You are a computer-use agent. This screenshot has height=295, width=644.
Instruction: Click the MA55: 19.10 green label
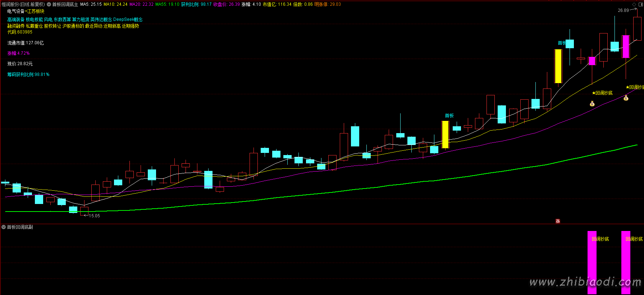click(x=167, y=4)
